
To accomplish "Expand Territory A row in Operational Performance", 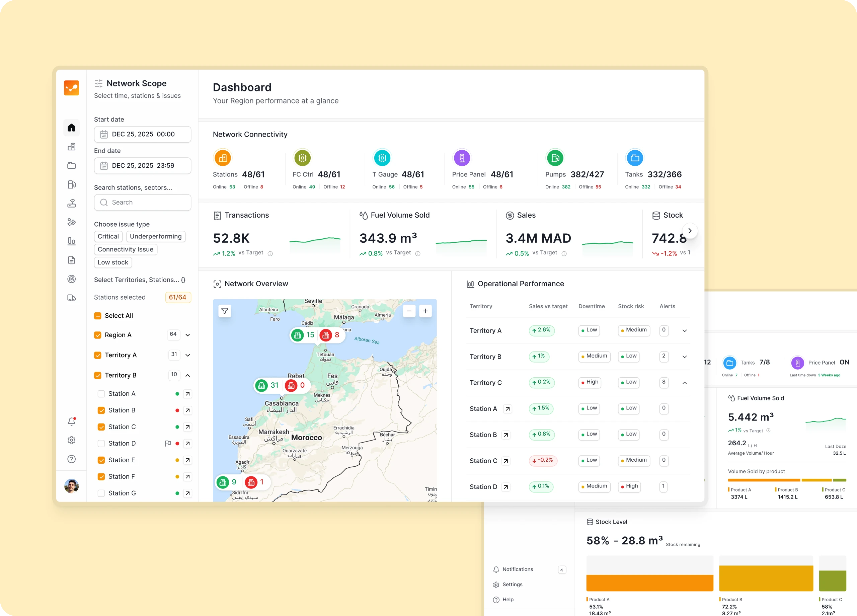I will (684, 331).
